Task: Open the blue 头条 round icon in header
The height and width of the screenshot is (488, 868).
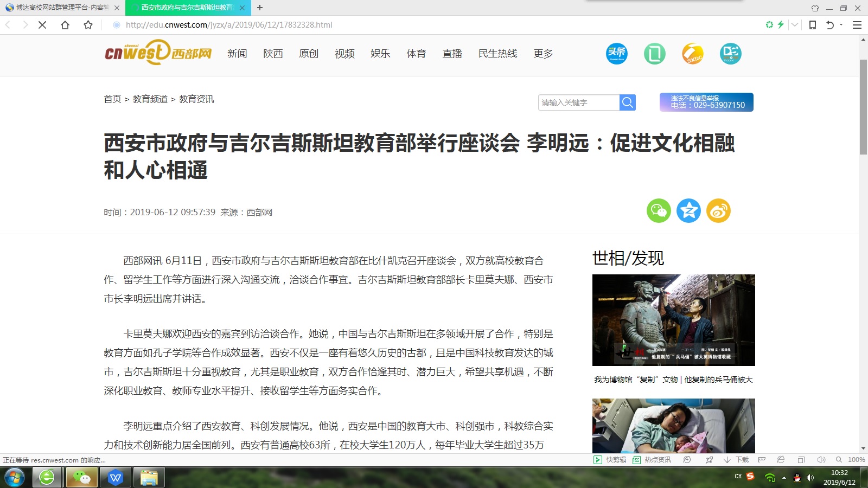Action: (617, 54)
